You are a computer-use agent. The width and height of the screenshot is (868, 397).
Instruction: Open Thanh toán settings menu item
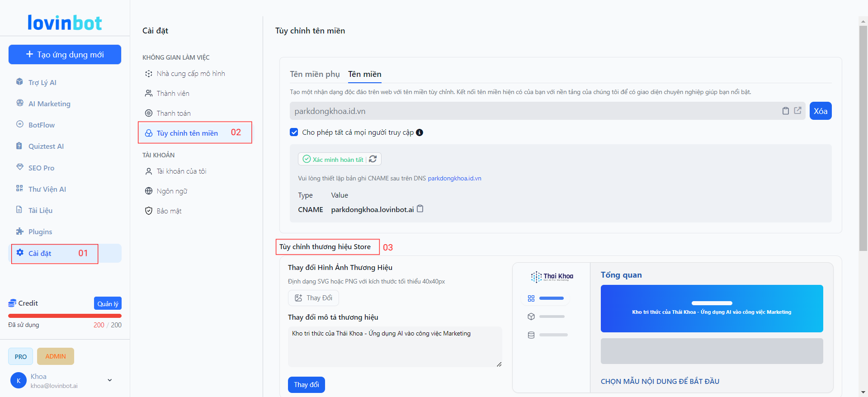(173, 113)
